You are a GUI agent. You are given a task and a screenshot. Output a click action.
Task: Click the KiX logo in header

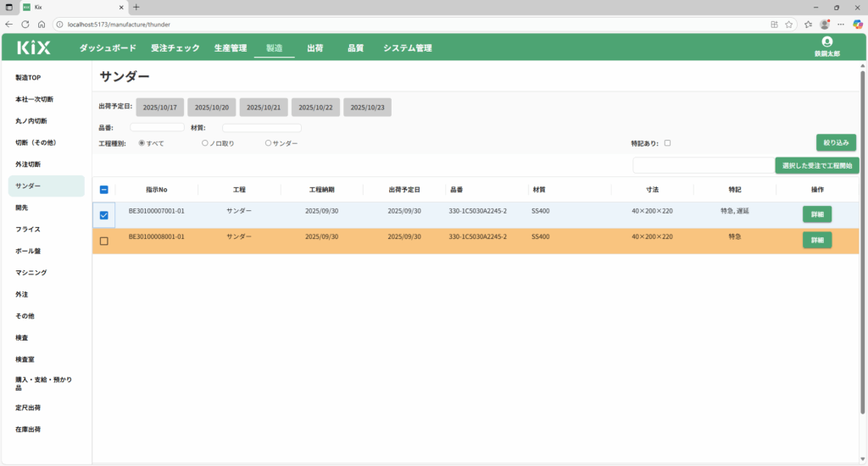(x=34, y=48)
